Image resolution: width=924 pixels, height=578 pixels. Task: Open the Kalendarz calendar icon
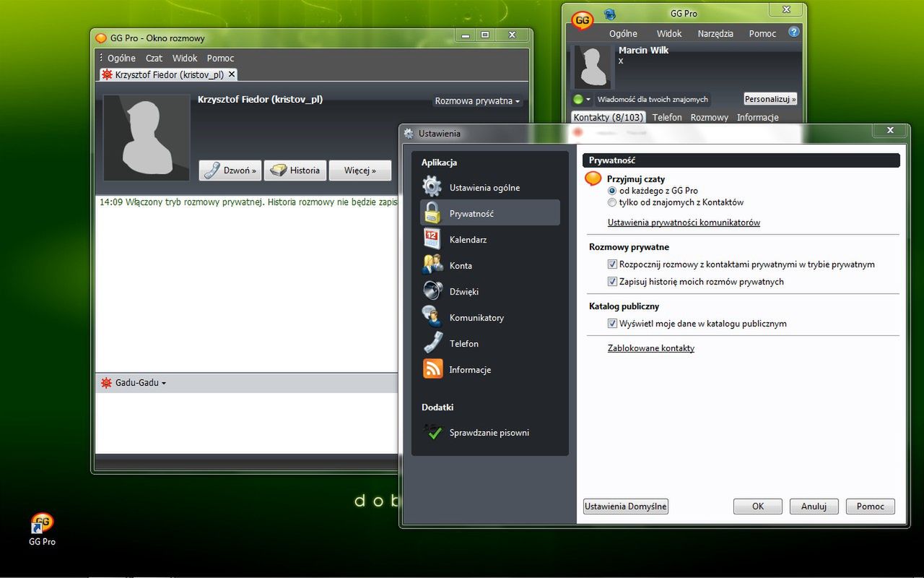point(432,239)
